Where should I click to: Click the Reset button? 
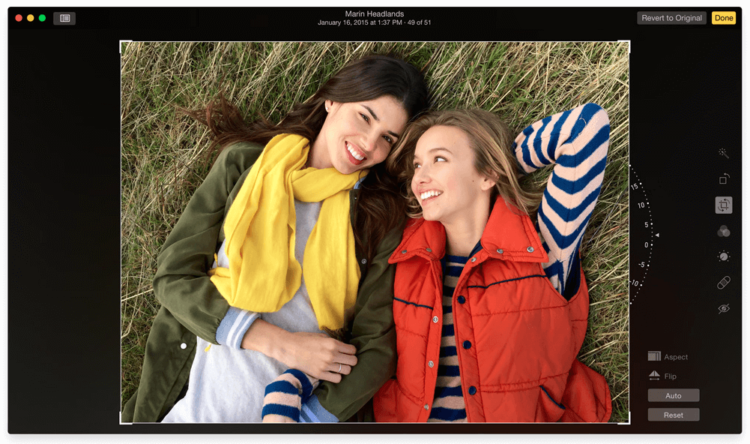point(673,415)
